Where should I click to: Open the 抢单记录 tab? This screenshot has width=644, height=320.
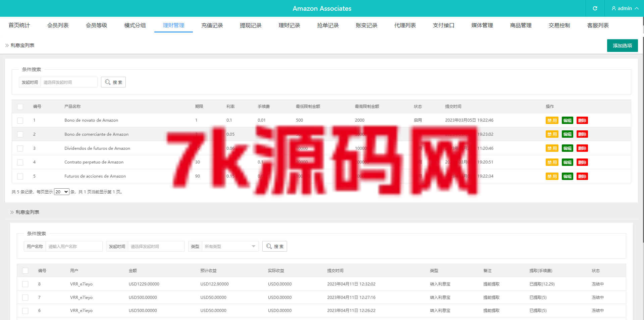coord(328,25)
